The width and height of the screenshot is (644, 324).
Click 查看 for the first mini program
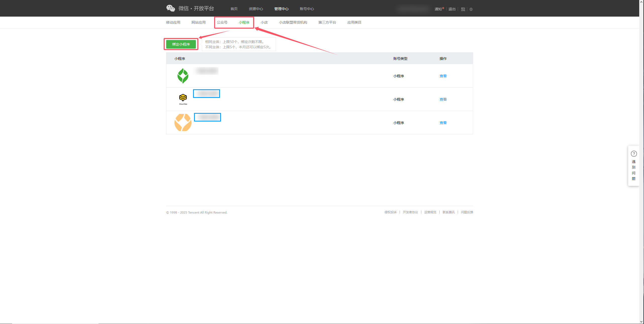[x=443, y=76]
